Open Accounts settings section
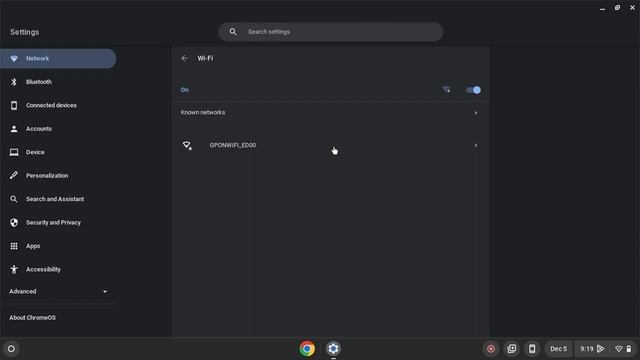Screen dimensions: 640x360 (x=58, y=129)
